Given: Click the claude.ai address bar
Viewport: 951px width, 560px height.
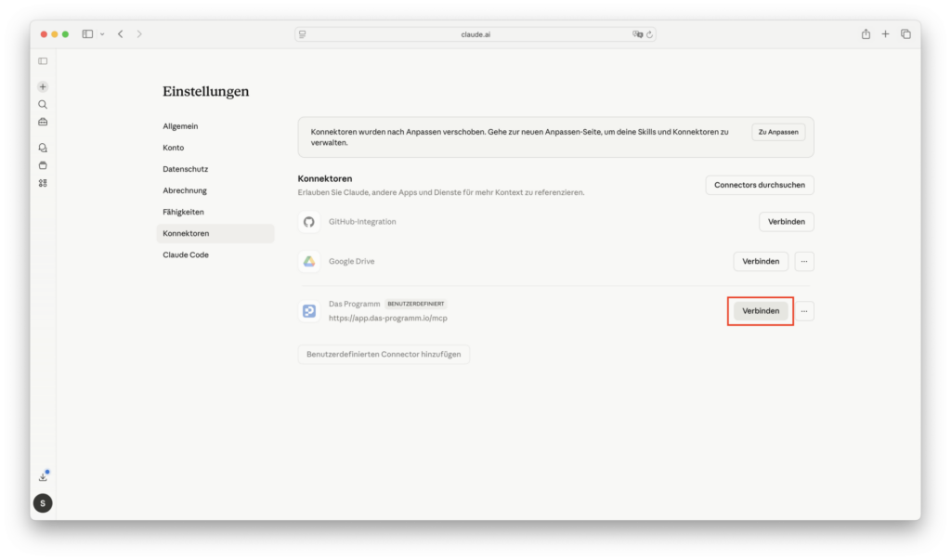Looking at the screenshot, I should click(475, 34).
